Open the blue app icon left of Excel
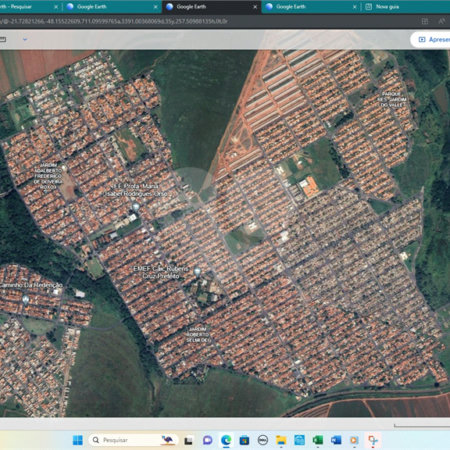Screen dimensions: 450x450 click(x=299, y=440)
